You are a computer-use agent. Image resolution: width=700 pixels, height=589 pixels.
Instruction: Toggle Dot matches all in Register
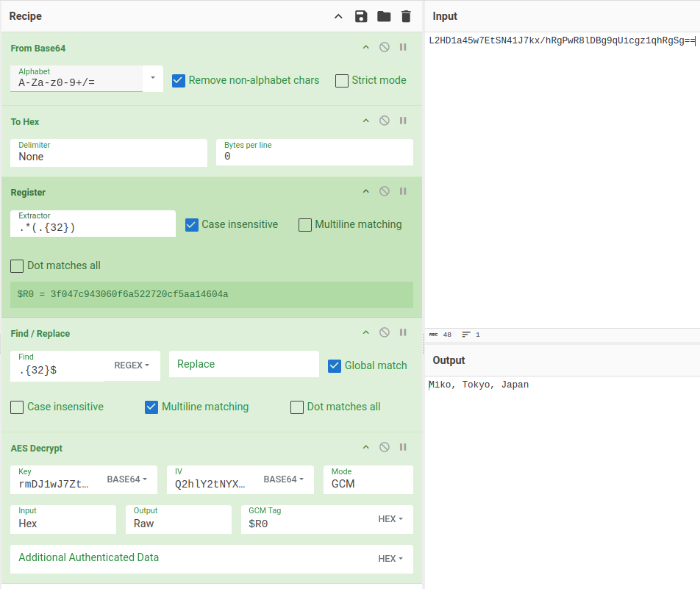click(18, 266)
